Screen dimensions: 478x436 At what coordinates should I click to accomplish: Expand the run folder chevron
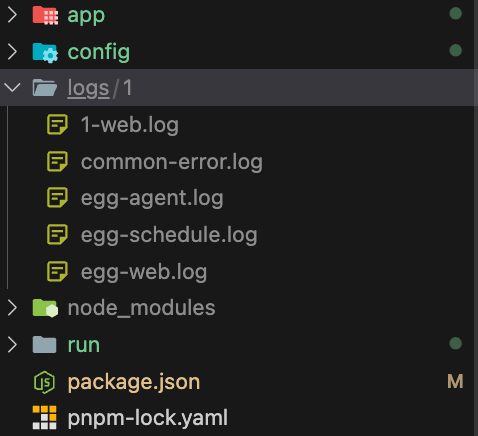[12, 344]
